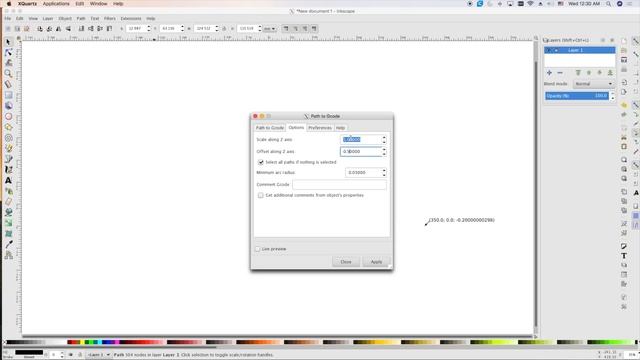Open XQuartz Applications menu
The height and width of the screenshot is (360, 640).
[x=56, y=4]
